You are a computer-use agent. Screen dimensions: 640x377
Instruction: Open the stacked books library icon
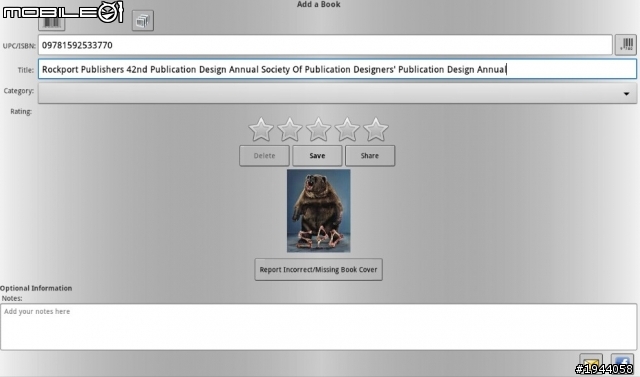[x=142, y=20]
